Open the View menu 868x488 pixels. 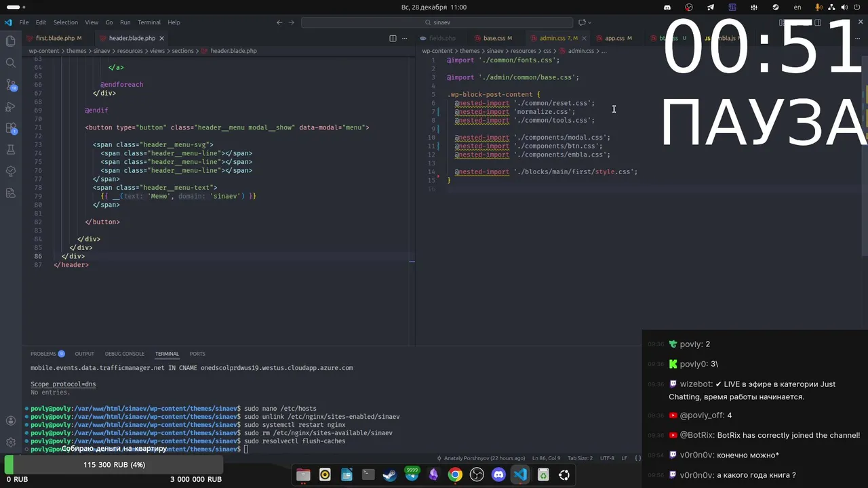point(92,22)
